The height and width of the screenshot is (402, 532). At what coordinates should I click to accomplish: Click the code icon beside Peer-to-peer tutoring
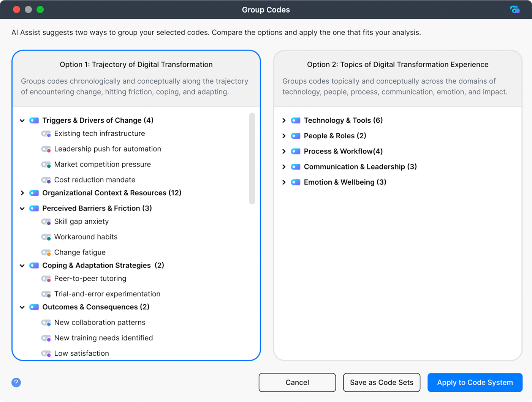(46, 279)
